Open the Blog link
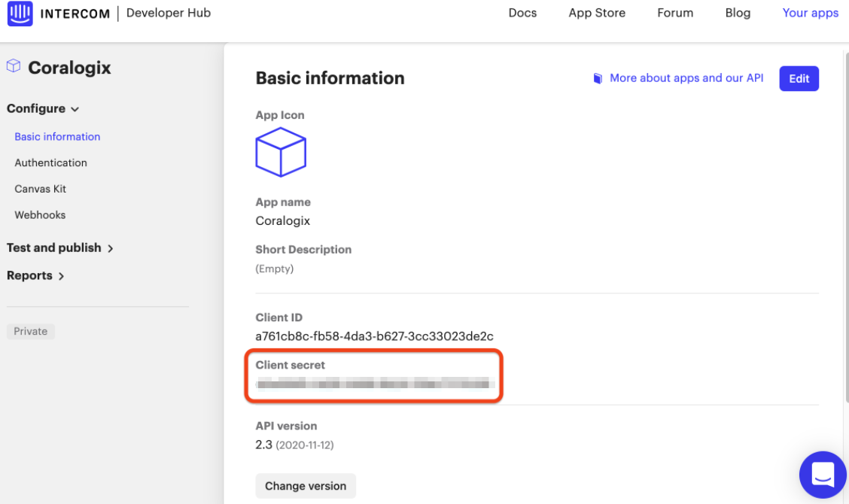The height and width of the screenshot is (504, 849). pyautogui.click(x=738, y=13)
